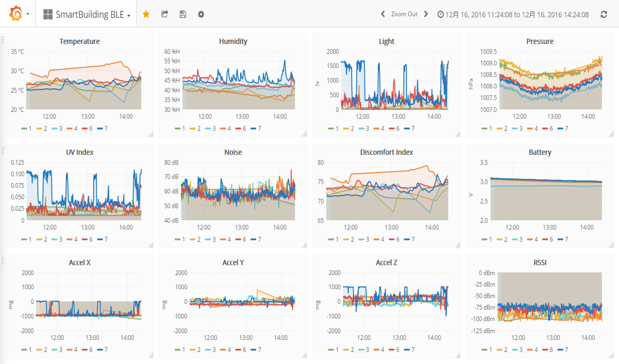This screenshot has height=364, width=619.
Task: Open the Pressure panel title menu
Action: (x=540, y=41)
